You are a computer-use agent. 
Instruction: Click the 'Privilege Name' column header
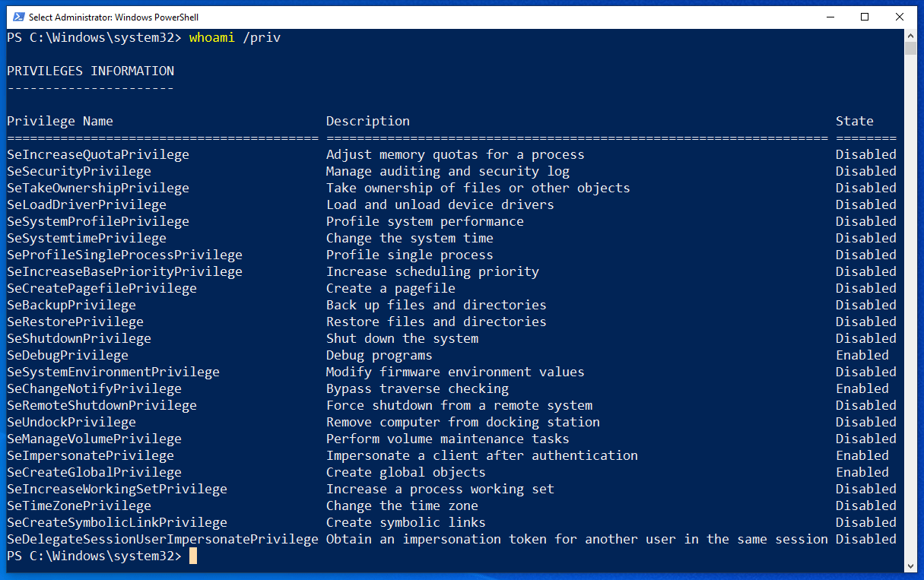pyautogui.click(x=60, y=121)
